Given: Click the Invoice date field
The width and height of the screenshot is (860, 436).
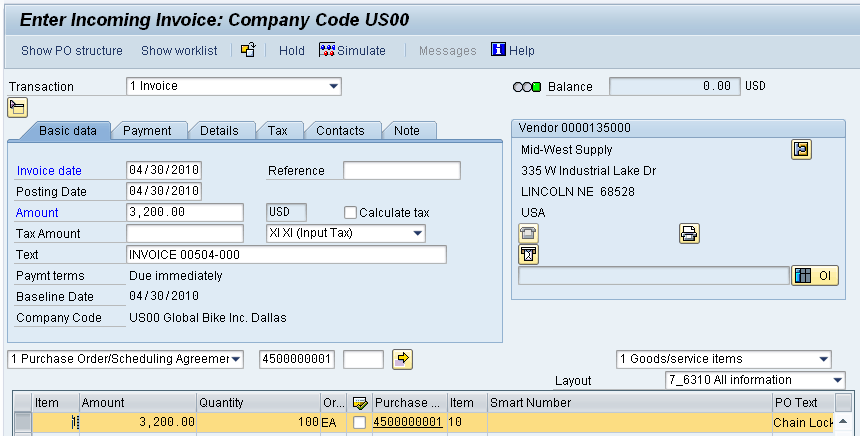Looking at the screenshot, I should tap(164, 170).
